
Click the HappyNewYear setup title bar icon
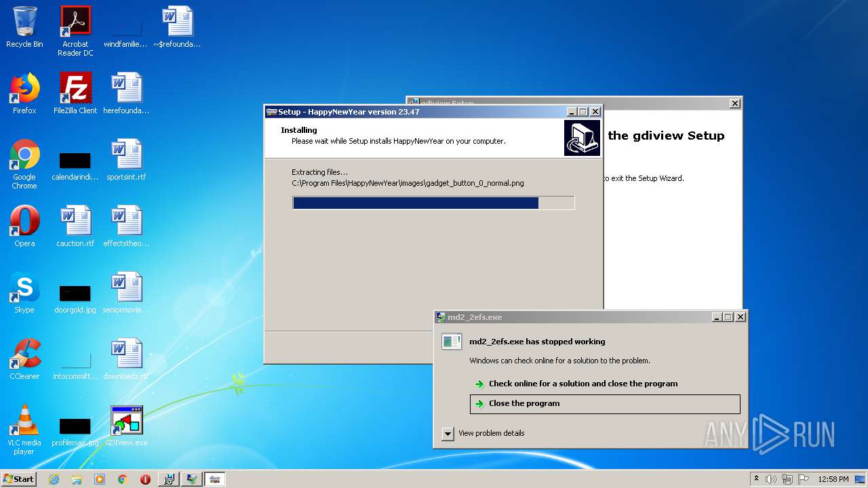click(272, 112)
